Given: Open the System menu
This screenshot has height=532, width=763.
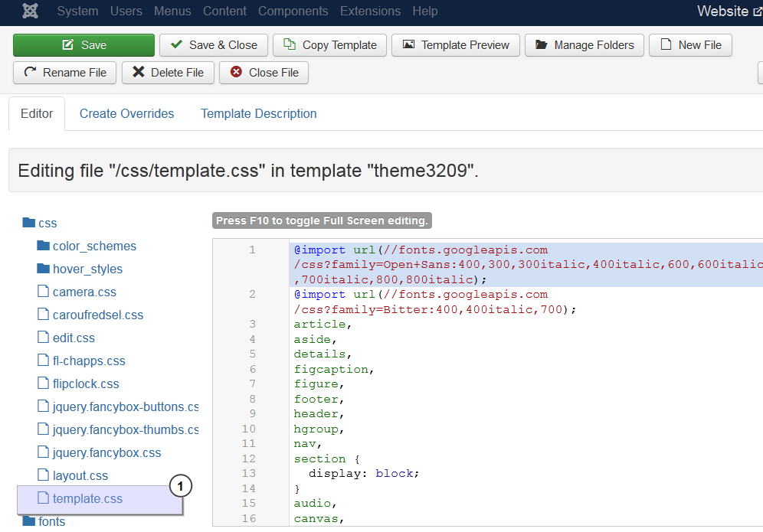Looking at the screenshot, I should (77, 11).
